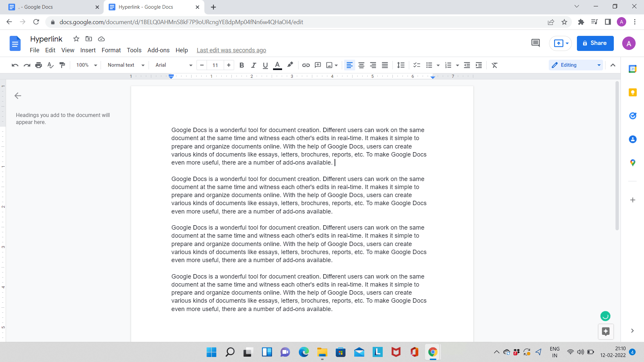
Task: Toggle editing mode dropdown arrow
Action: (x=599, y=65)
